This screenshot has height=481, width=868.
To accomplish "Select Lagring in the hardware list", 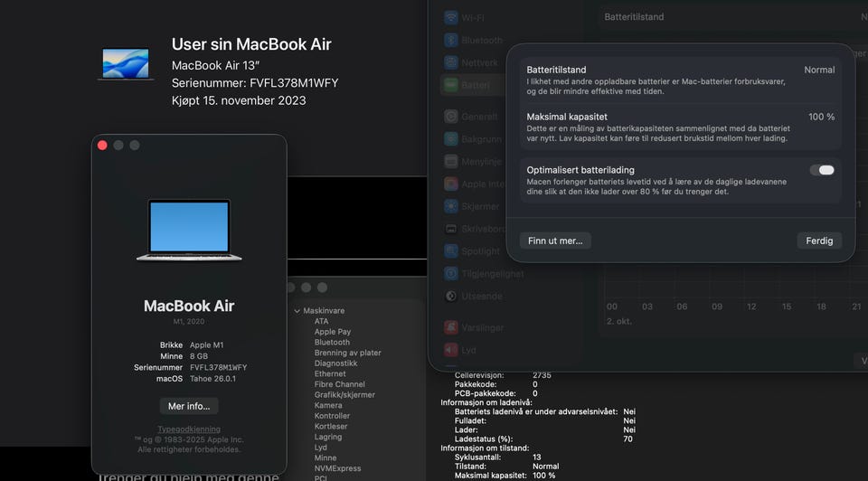I will point(327,437).
